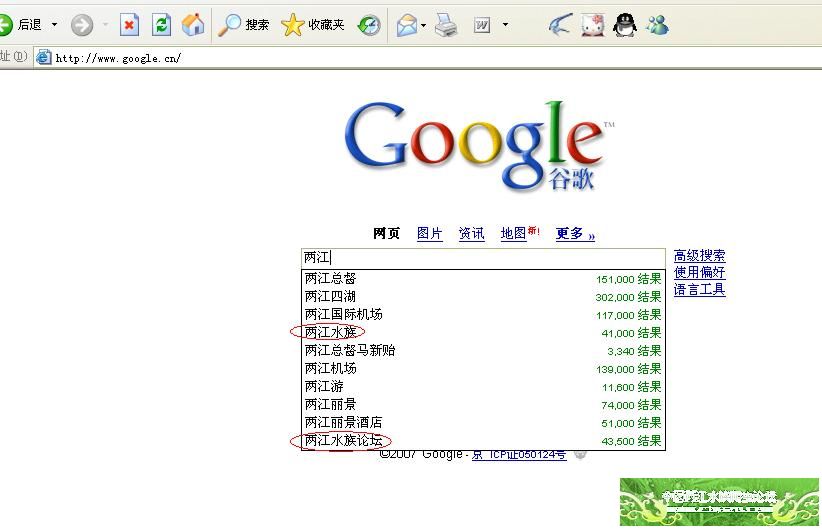Image resolution: width=822 pixels, height=529 pixels.
Task: Select the 网页 search tab
Action: (386, 233)
